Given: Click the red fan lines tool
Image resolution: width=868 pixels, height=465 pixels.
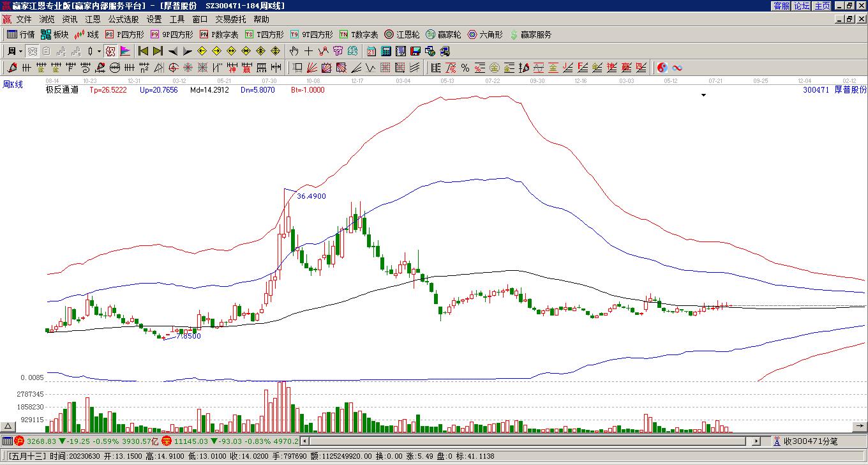Looking at the screenshot, I should click(x=312, y=68).
